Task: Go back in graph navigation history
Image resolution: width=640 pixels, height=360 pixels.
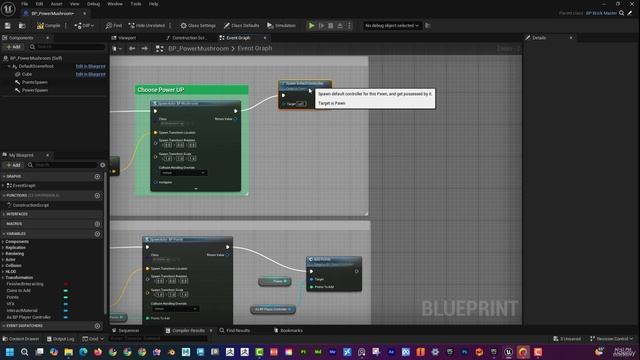Action: (132, 49)
